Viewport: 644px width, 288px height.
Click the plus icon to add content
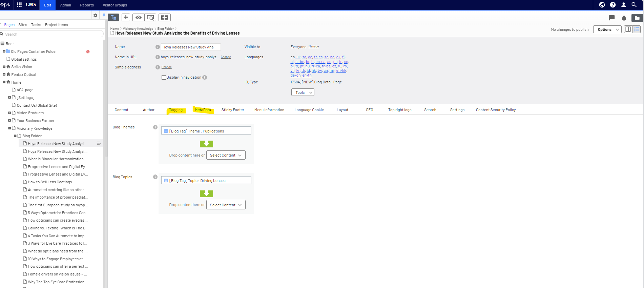click(x=126, y=18)
